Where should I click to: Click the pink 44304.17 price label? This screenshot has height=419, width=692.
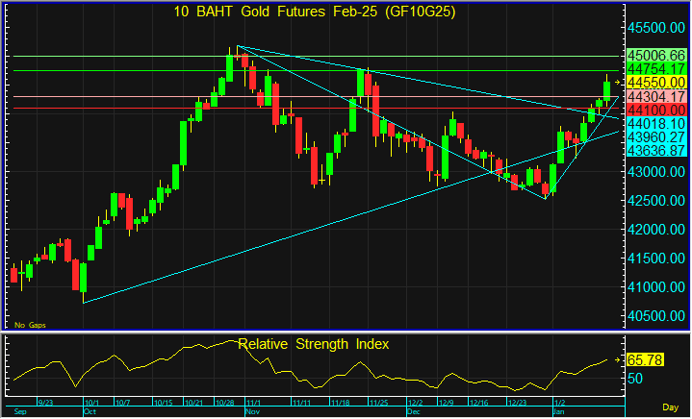[656, 96]
